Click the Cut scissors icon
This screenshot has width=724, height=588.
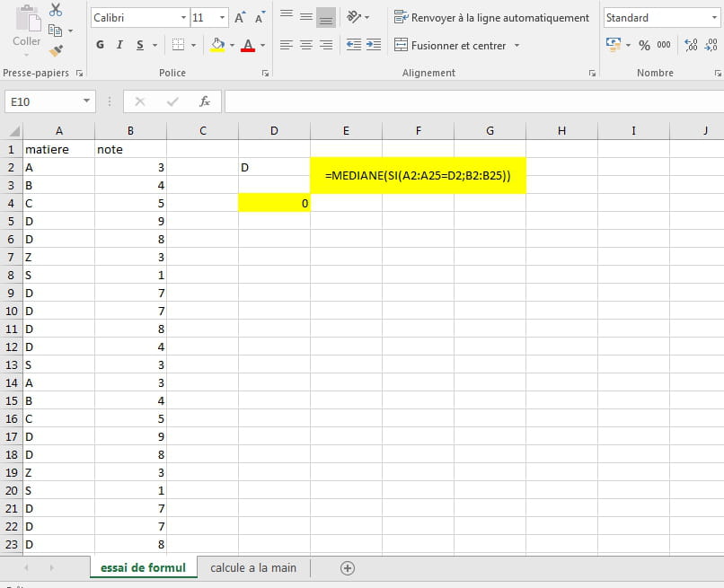(56, 10)
